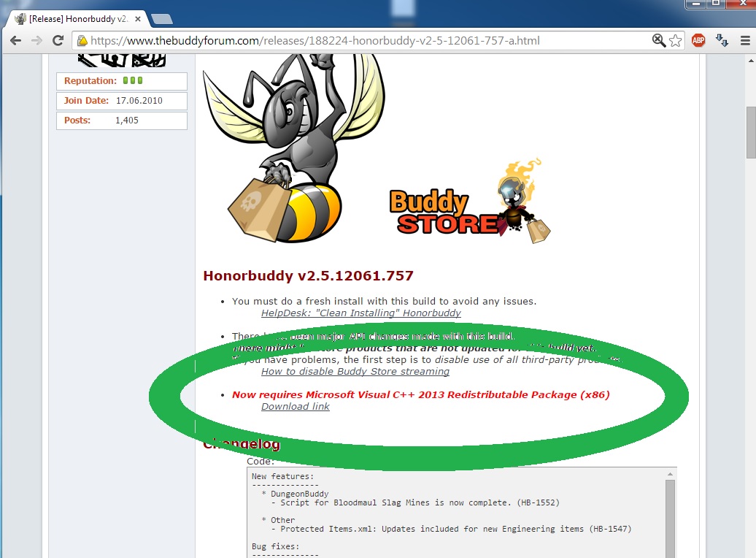This screenshot has width=756, height=558.
Task: Bookmark this page with the star icon
Action: (x=676, y=41)
